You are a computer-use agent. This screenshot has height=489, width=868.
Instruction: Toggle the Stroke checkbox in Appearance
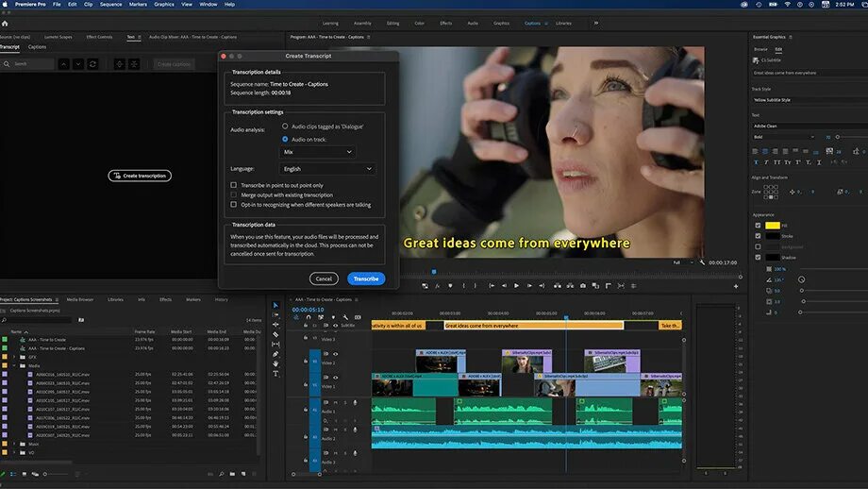coord(758,236)
